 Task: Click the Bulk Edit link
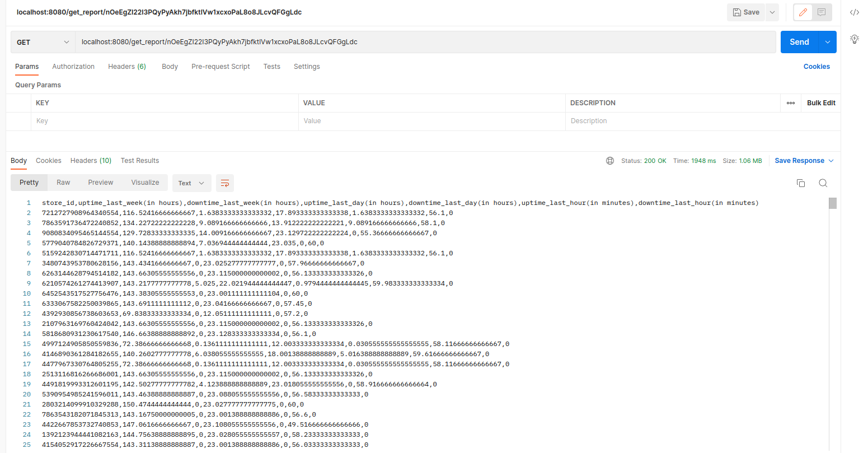820,103
